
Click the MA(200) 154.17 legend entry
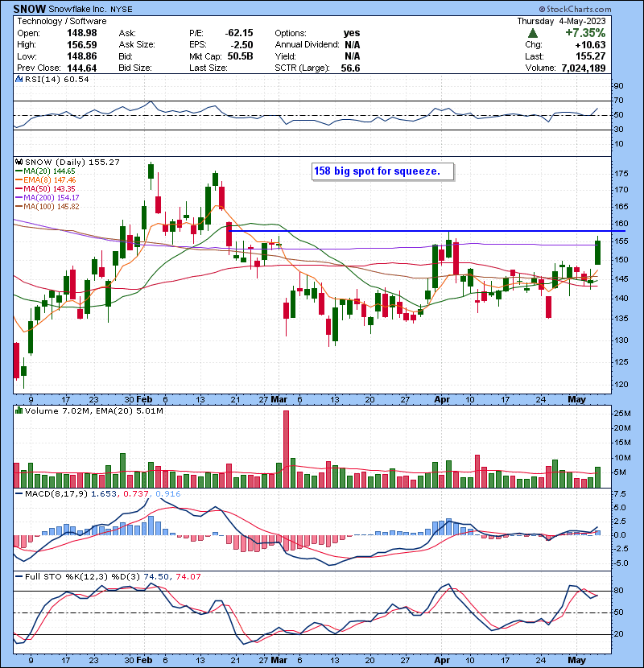click(52, 198)
